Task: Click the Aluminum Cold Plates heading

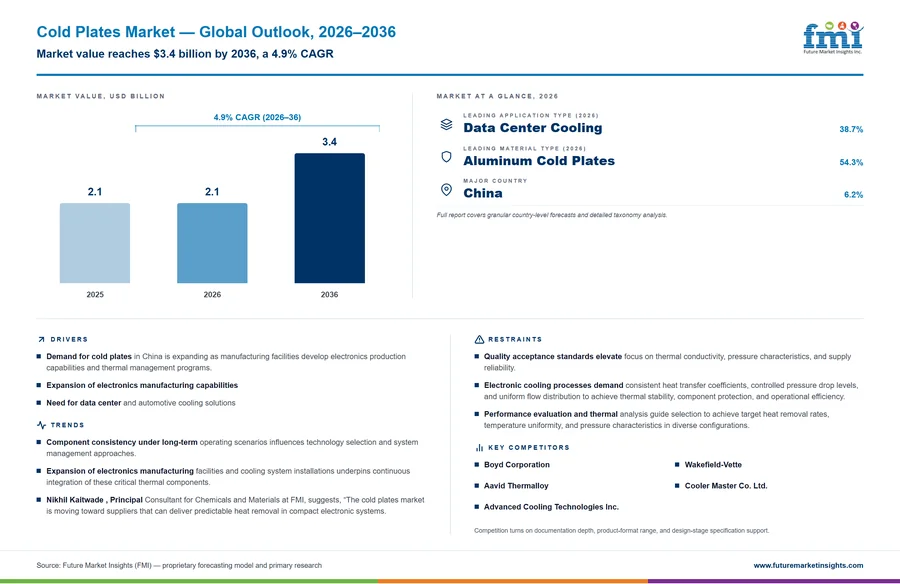Action: 539,161
